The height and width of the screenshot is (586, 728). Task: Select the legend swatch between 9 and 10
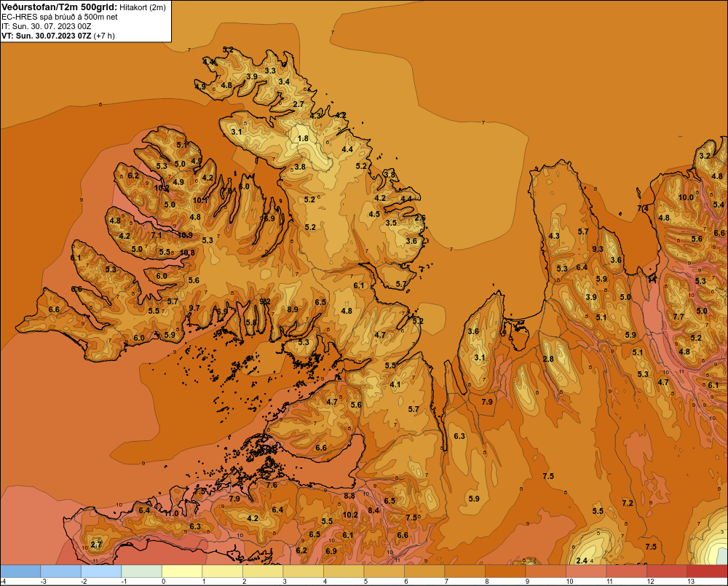[545, 571]
